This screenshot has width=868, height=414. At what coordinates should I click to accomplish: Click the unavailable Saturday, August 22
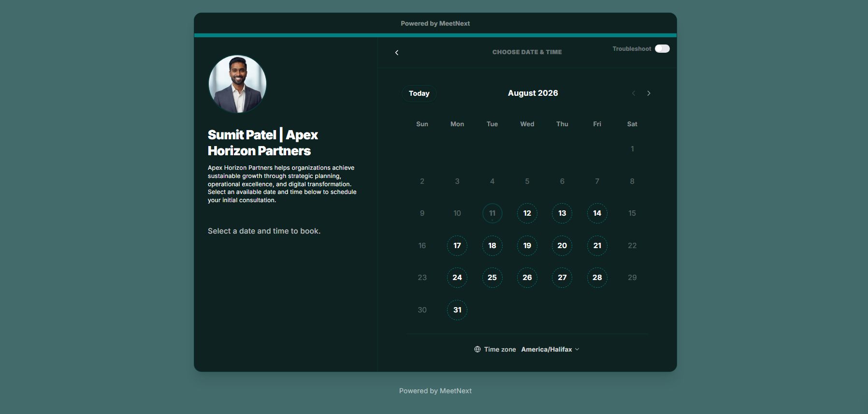click(632, 246)
